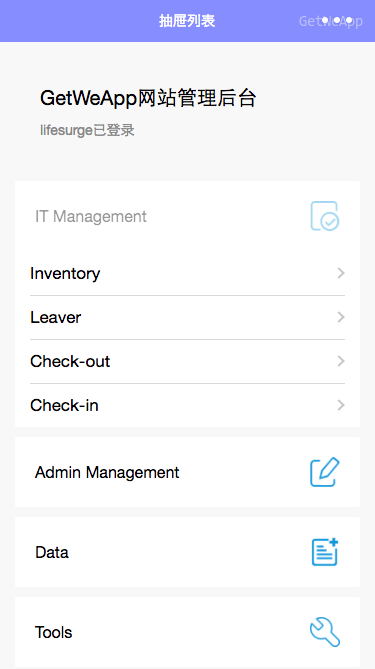The width and height of the screenshot is (375, 669).
Task: Collapse the IT Management section label
Action: [91, 216]
